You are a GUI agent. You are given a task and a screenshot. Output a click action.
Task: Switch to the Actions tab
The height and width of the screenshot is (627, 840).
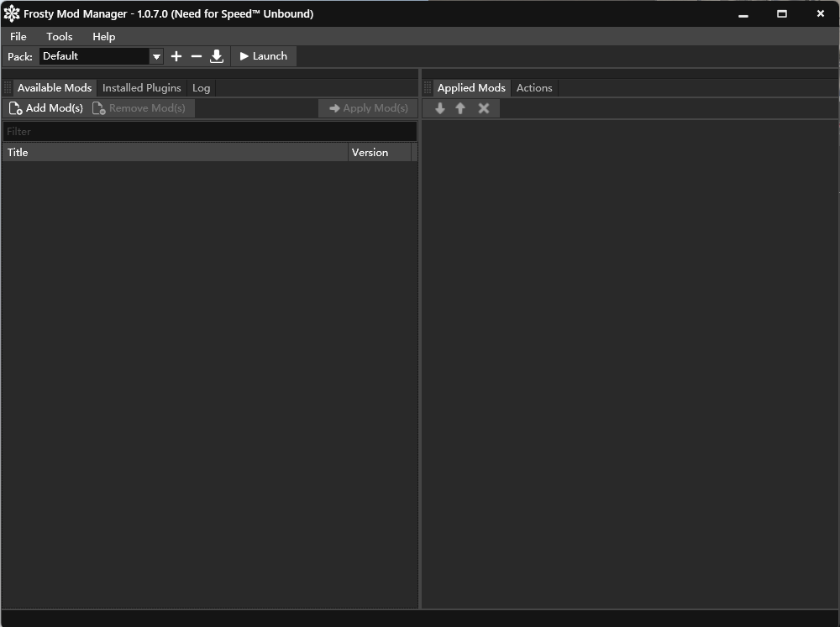pyautogui.click(x=534, y=88)
